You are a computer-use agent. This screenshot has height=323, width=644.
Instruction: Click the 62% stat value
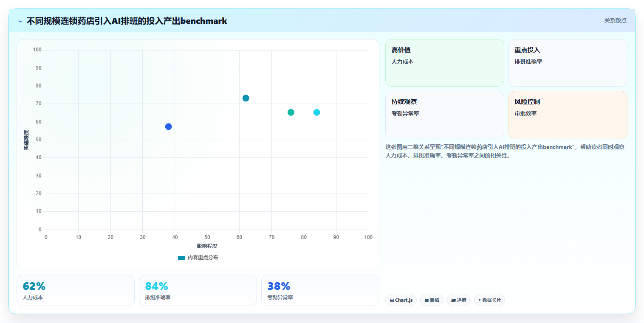pos(34,286)
